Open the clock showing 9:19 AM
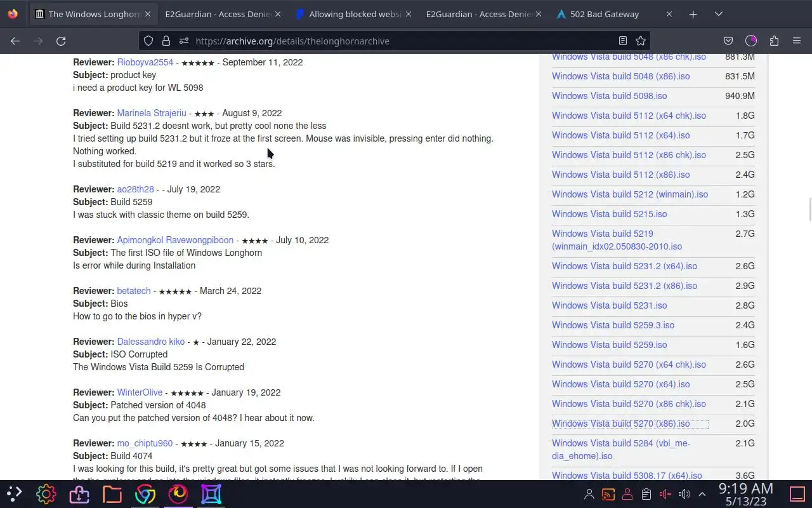Image resolution: width=812 pixels, height=508 pixels. click(x=746, y=494)
